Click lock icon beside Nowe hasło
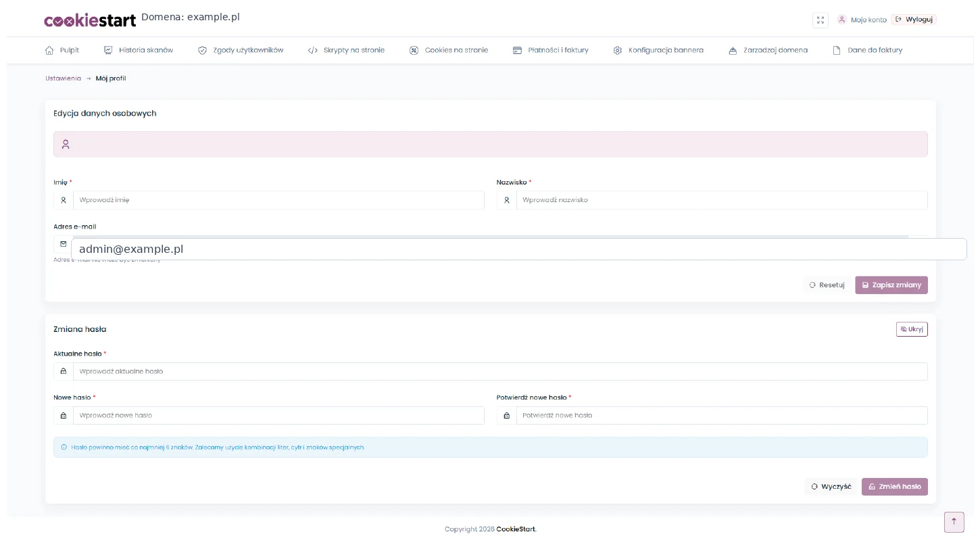Screen dimensions: 980x551 64,415
